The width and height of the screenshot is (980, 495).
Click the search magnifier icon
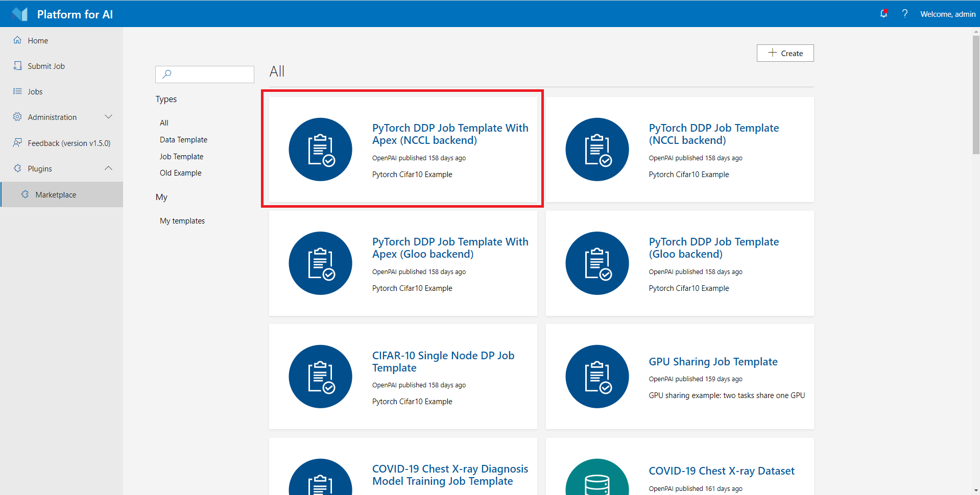pos(166,74)
